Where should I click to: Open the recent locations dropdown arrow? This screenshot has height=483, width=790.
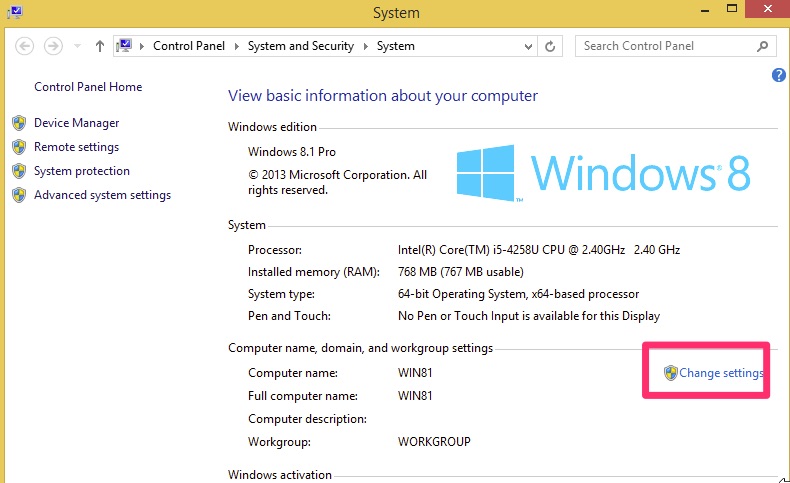(77, 46)
